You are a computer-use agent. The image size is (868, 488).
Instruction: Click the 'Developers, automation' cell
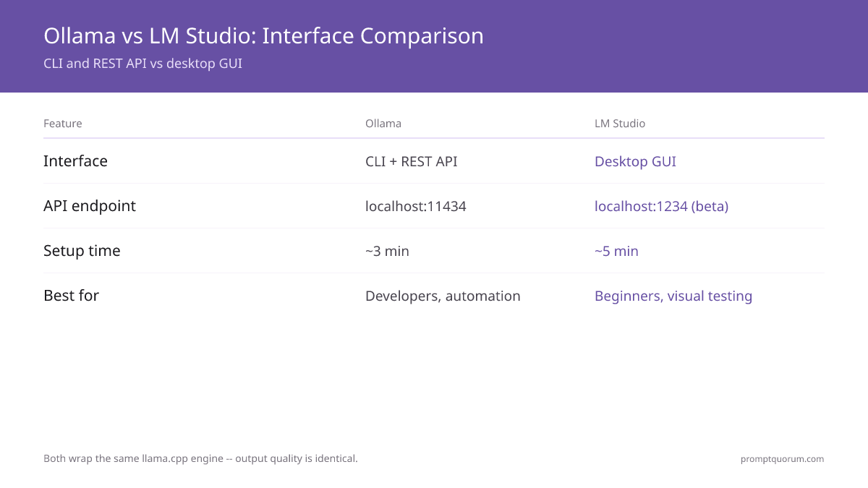pos(443,296)
